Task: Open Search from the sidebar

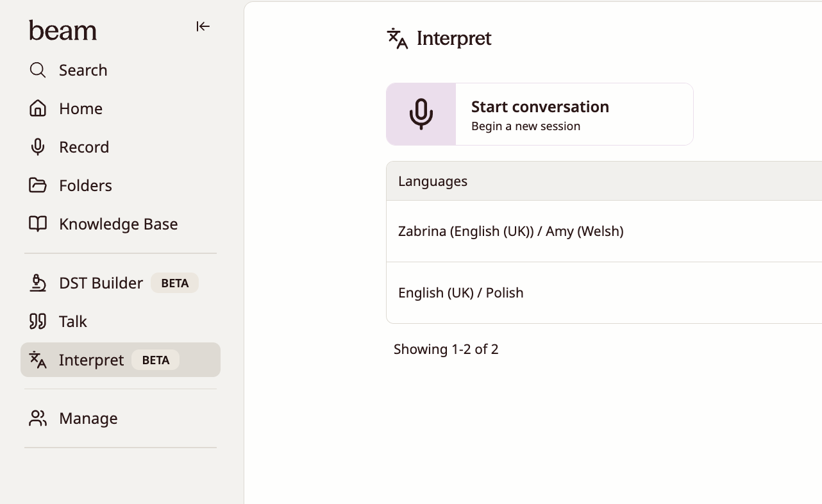Action: pyautogui.click(x=83, y=70)
